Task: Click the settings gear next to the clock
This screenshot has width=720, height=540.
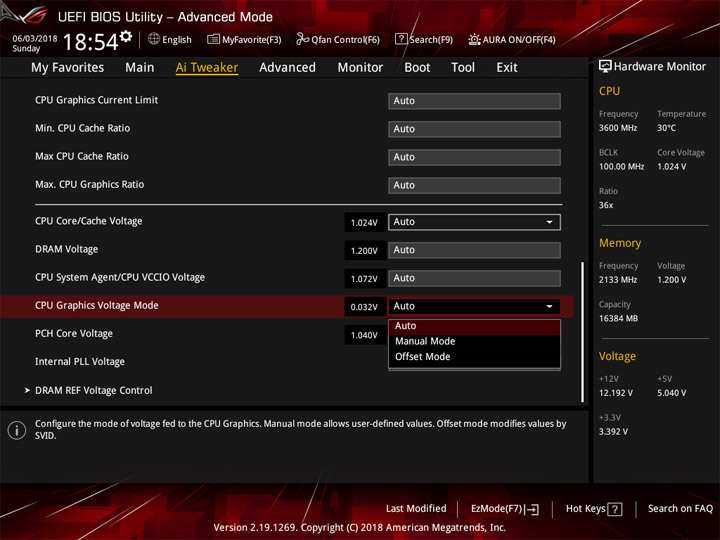Action: pos(126,36)
